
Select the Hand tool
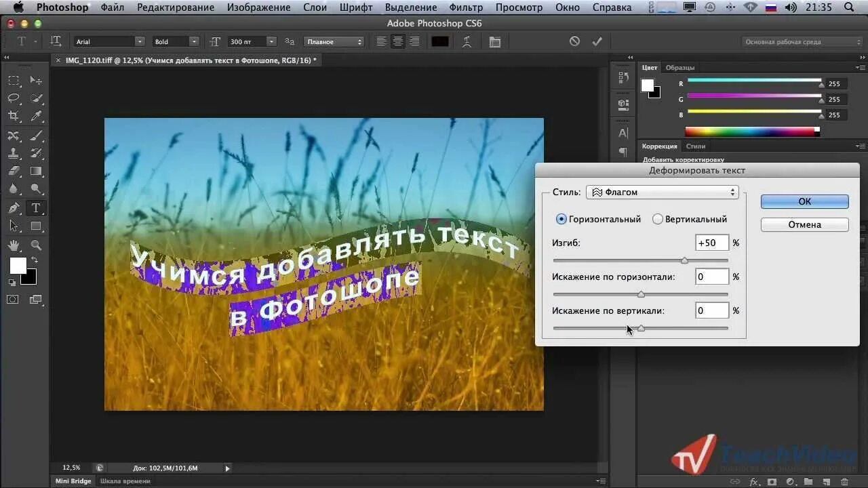(14, 245)
